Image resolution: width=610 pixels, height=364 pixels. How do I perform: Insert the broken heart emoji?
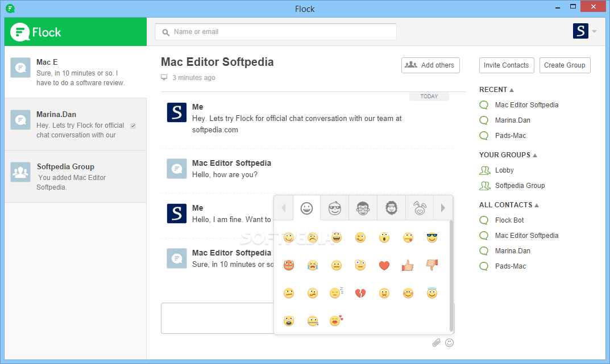point(360,293)
